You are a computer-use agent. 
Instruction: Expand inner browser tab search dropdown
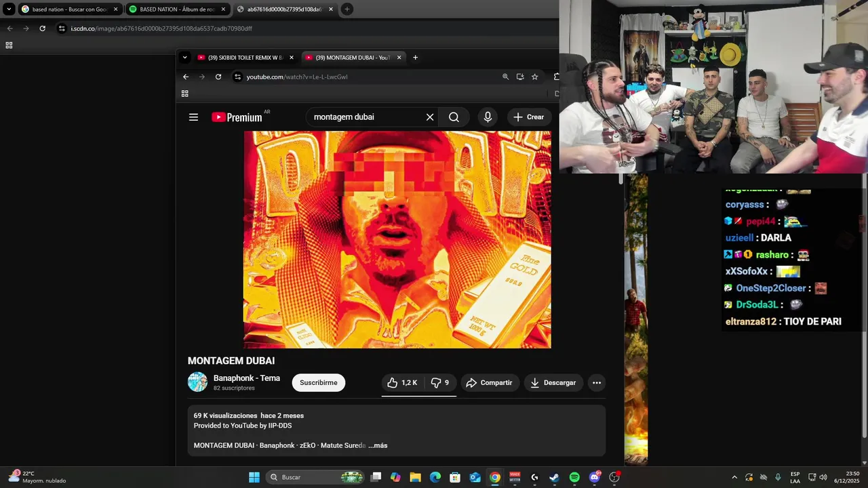(184, 58)
